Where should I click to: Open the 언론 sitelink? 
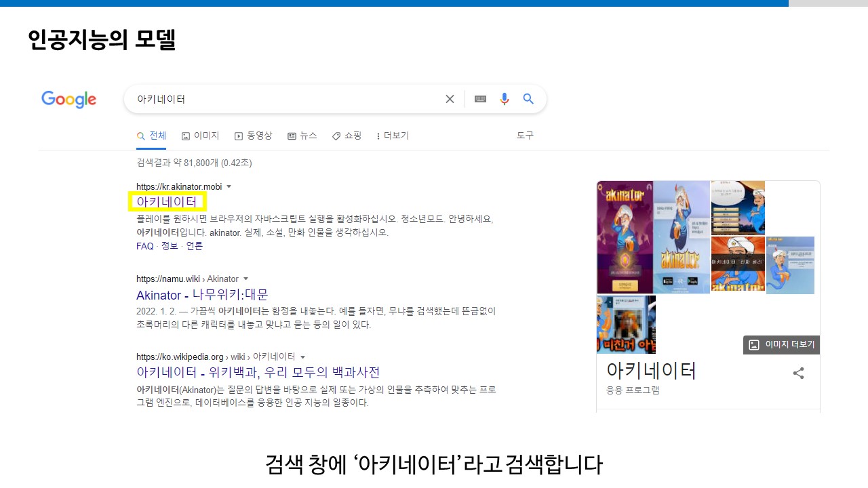click(194, 246)
